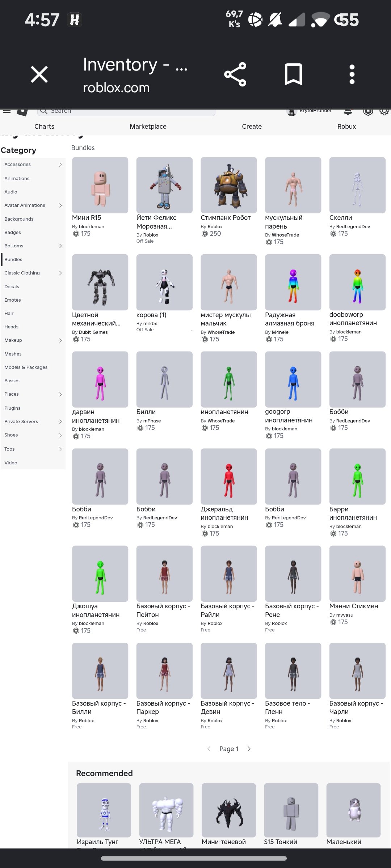Open the Стимпанк Робот bundle thumbnail
Image resolution: width=391 pixels, height=868 pixels.
pos(229,185)
